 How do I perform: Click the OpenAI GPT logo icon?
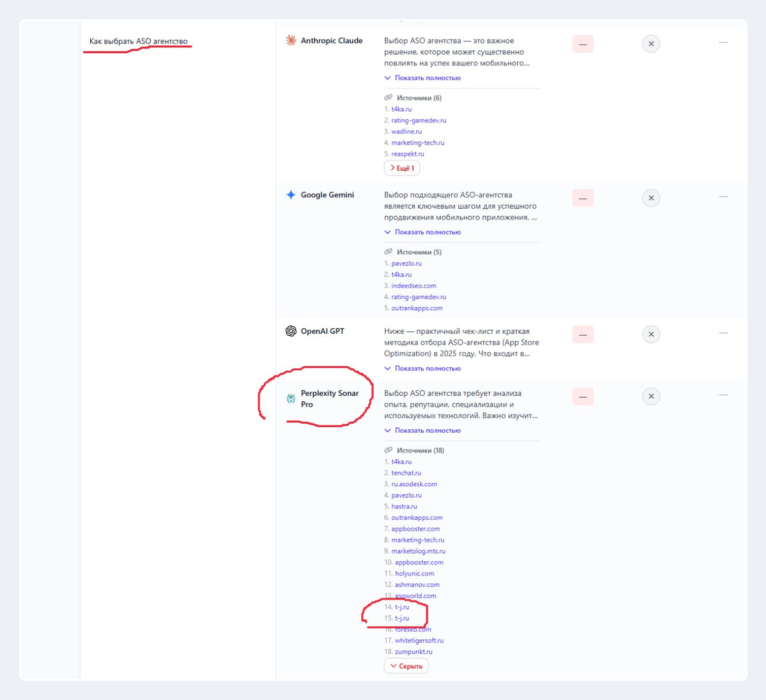291,331
